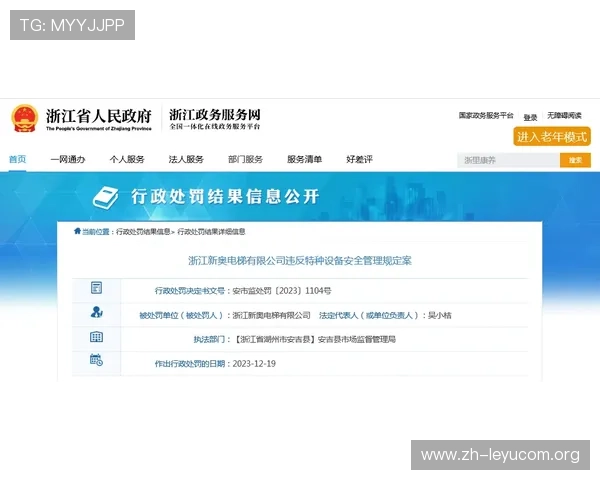Click the 安吉县市场监督管理局 department text
Image resolution: width=600 pixels, height=480 pixels.
(357, 339)
